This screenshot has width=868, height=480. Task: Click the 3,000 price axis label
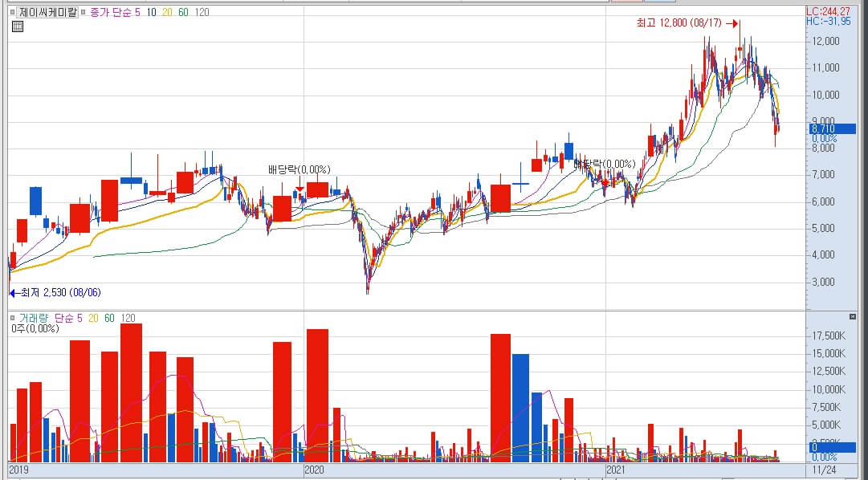(x=823, y=282)
